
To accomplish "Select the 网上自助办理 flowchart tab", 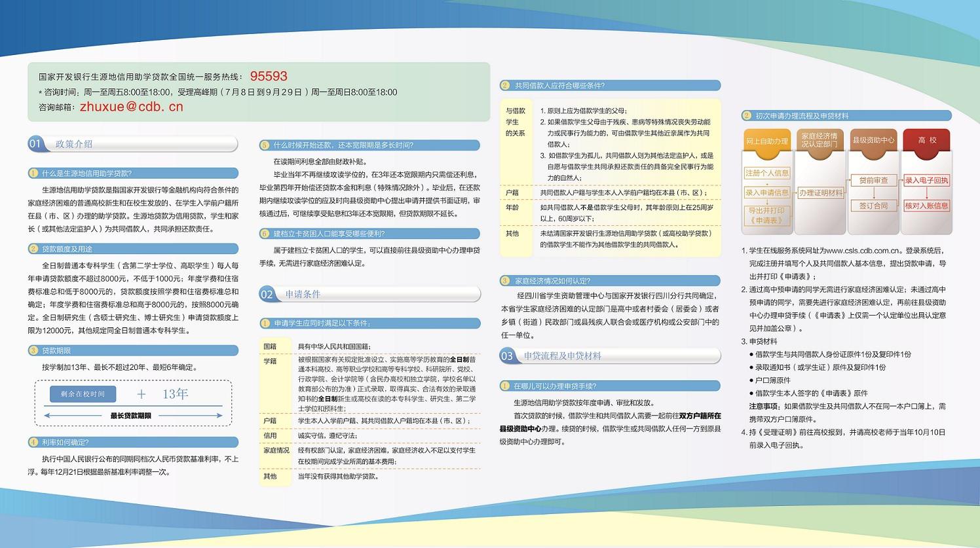I will coord(766,141).
